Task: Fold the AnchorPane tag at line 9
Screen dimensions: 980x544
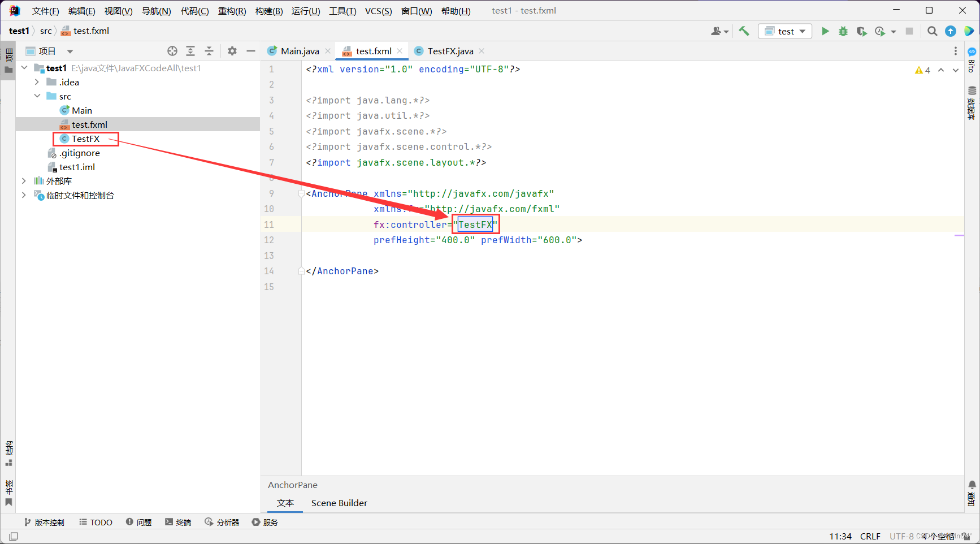Action: [301, 193]
